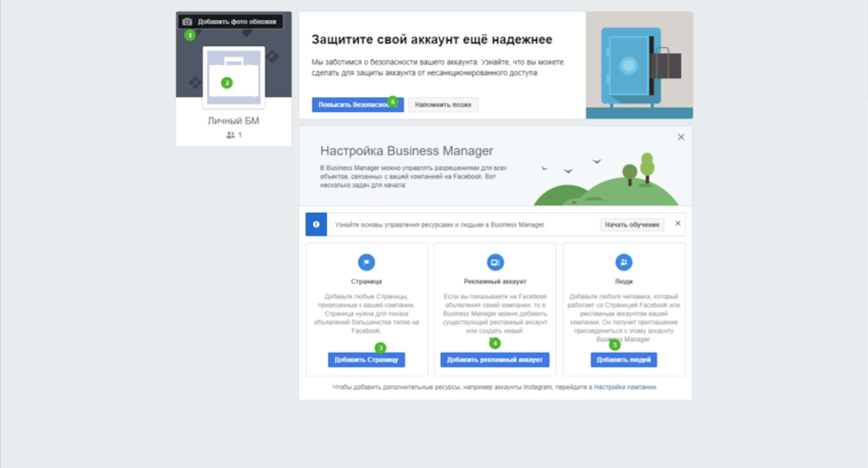This screenshot has width=868, height=468.
Task: Open 'Настройки компании' link
Action: click(x=625, y=387)
